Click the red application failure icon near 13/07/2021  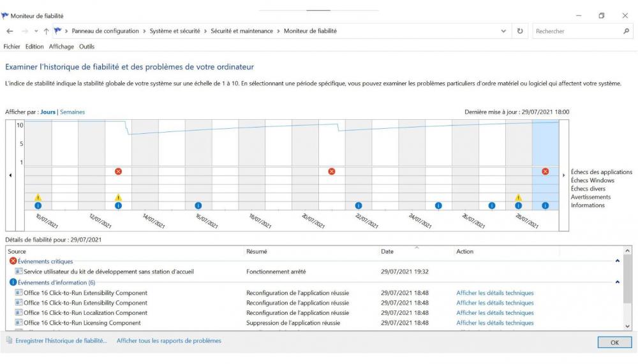coord(118,171)
